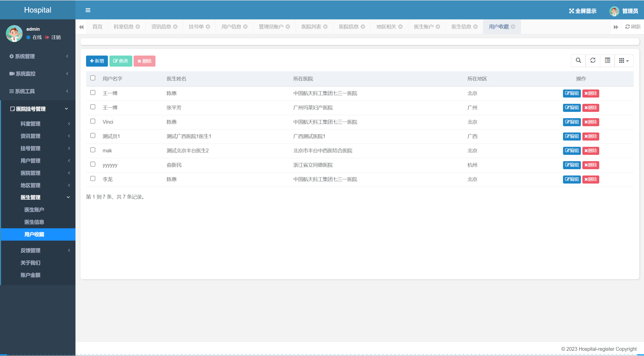The width and height of the screenshot is (644, 356).
Task: Switch to the 医生信息 tab
Action: click(461, 27)
